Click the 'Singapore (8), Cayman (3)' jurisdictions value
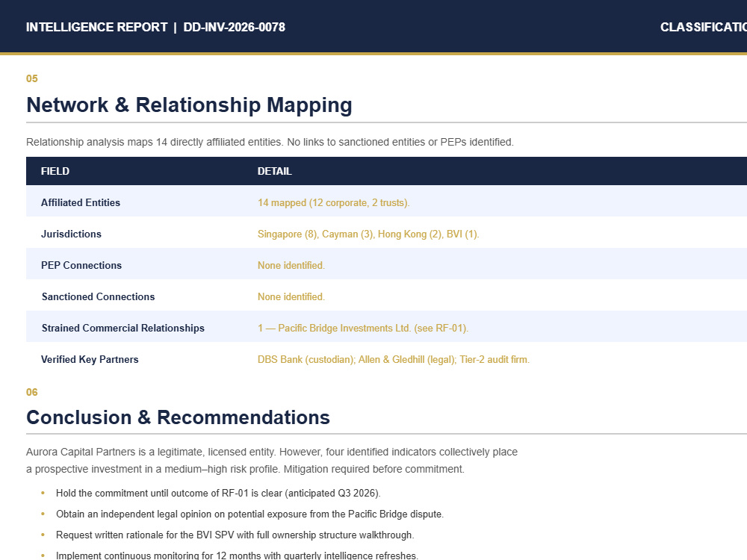 point(368,234)
